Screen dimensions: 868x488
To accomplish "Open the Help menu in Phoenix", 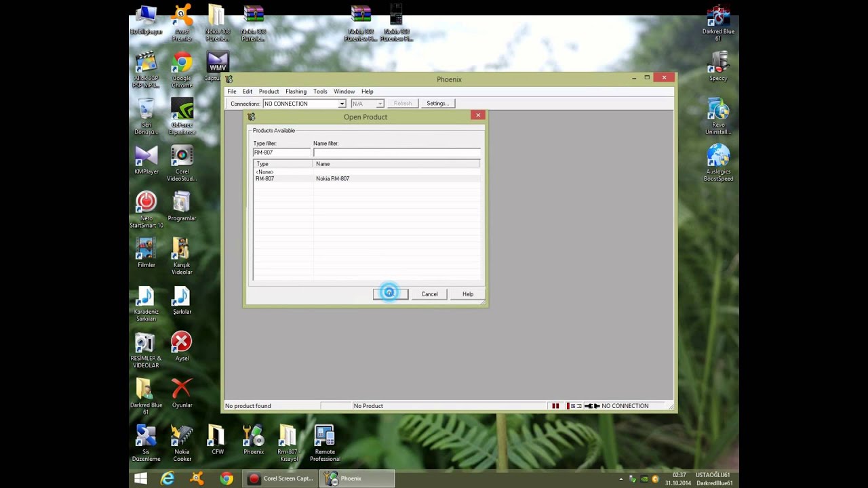I will click(x=367, y=91).
